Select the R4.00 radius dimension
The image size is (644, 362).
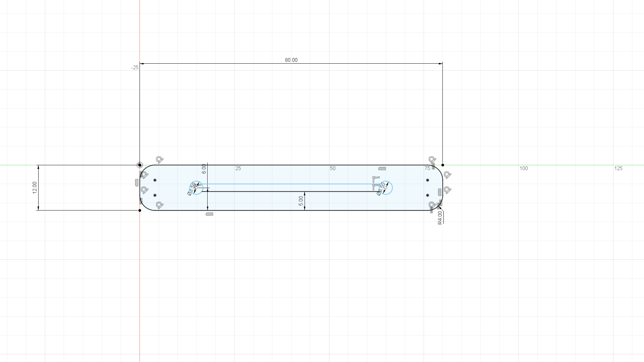(440, 218)
